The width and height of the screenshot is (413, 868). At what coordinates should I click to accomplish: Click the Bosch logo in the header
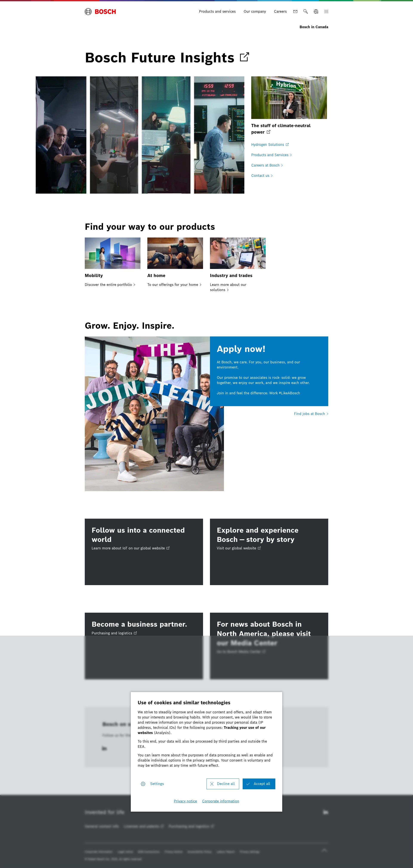[100, 11]
